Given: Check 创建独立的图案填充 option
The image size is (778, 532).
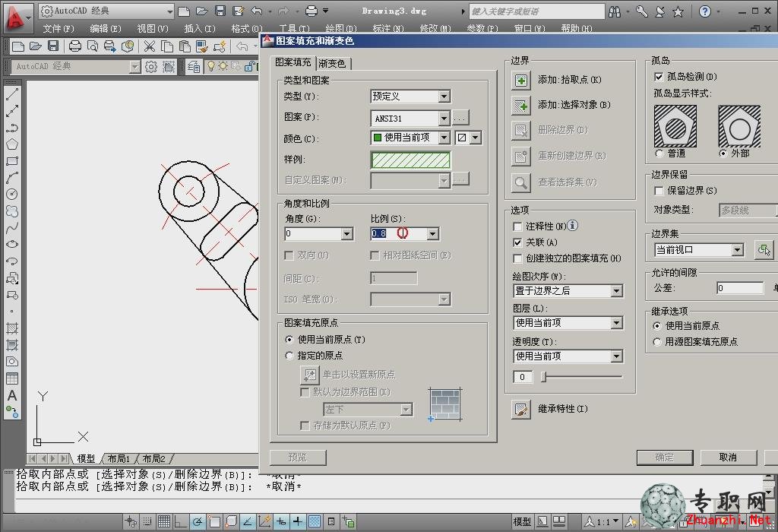Looking at the screenshot, I should (x=517, y=258).
